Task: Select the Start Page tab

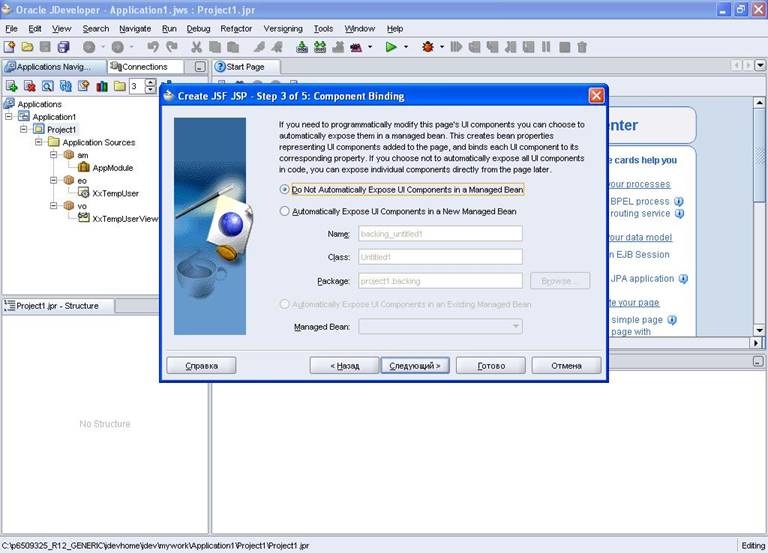Action: point(245,67)
